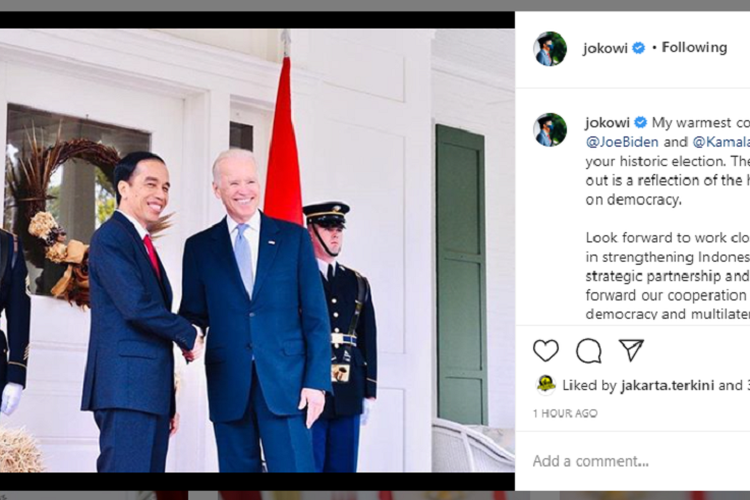The height and width of the screenshot is (500, 750).
Task: Open jakarta.terkini profile from liked by line
Action: 667,385
